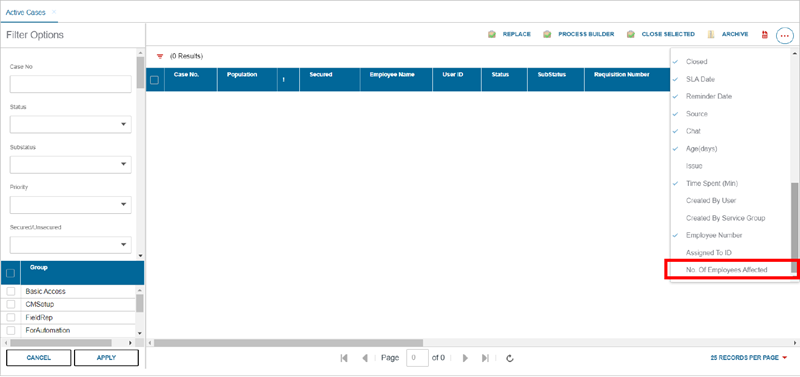Click the Close Selected toolbar icon
This screenshot has width=800, height=377.
click(x=631, y=34)
